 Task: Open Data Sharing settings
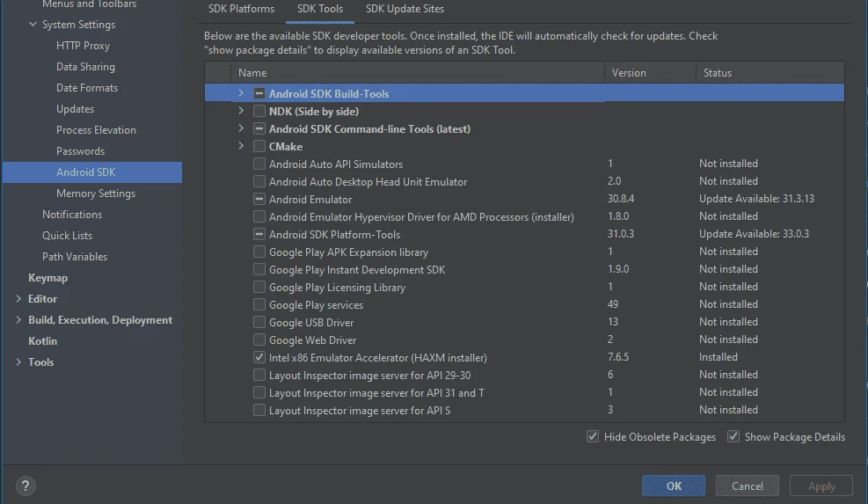point(86,67)
